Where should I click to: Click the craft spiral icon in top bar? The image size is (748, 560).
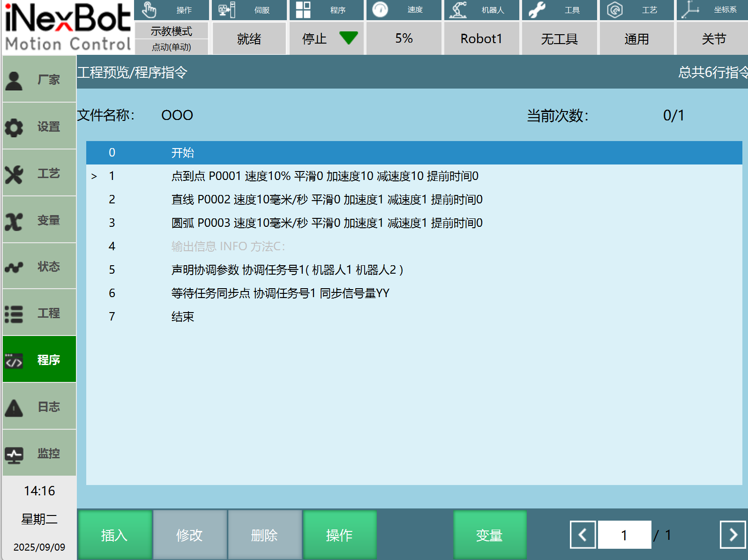click(614, 10)
